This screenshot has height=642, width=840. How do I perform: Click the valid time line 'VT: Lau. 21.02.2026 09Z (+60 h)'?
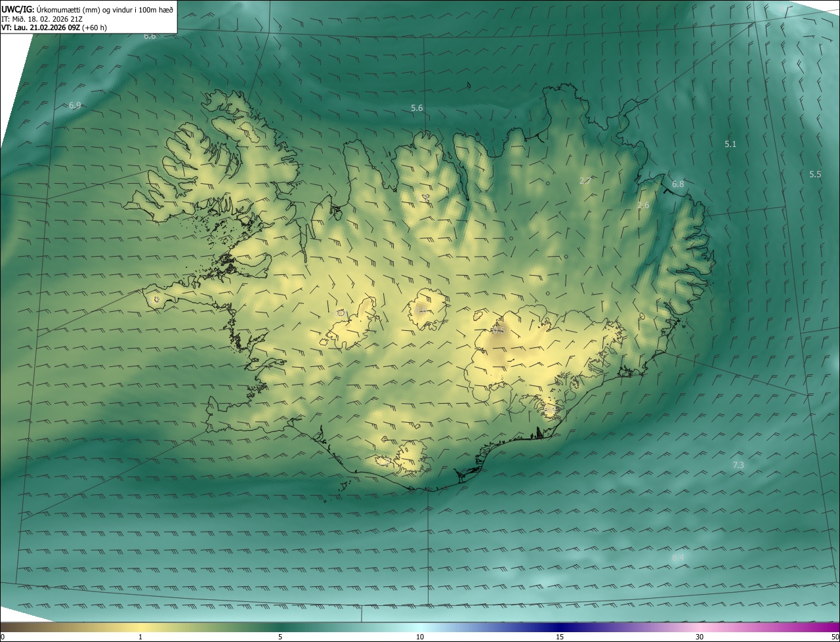point(54,28)
